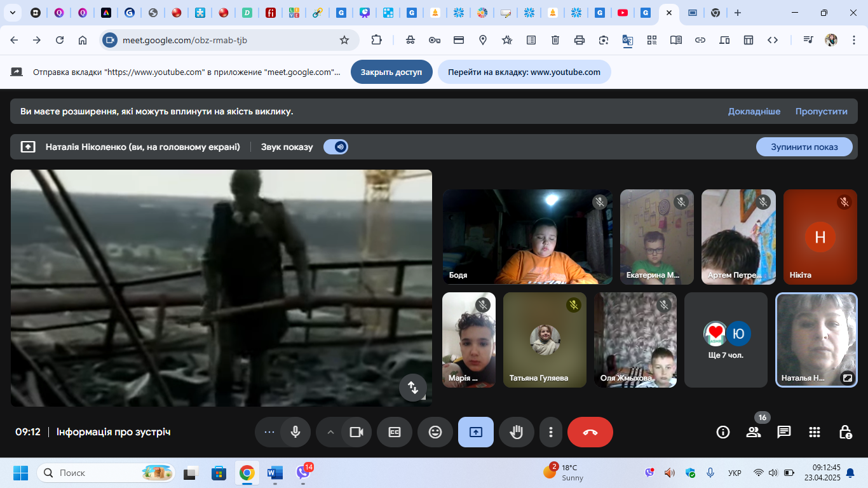This screenshot has width=868, height=488.
Task: Click picture-in-picture icon on Наталья tile
Action: [847, 377]
